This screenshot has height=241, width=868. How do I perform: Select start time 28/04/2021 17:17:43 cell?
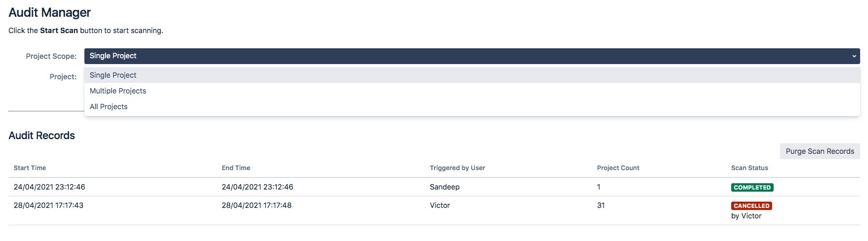pos(48,205)
